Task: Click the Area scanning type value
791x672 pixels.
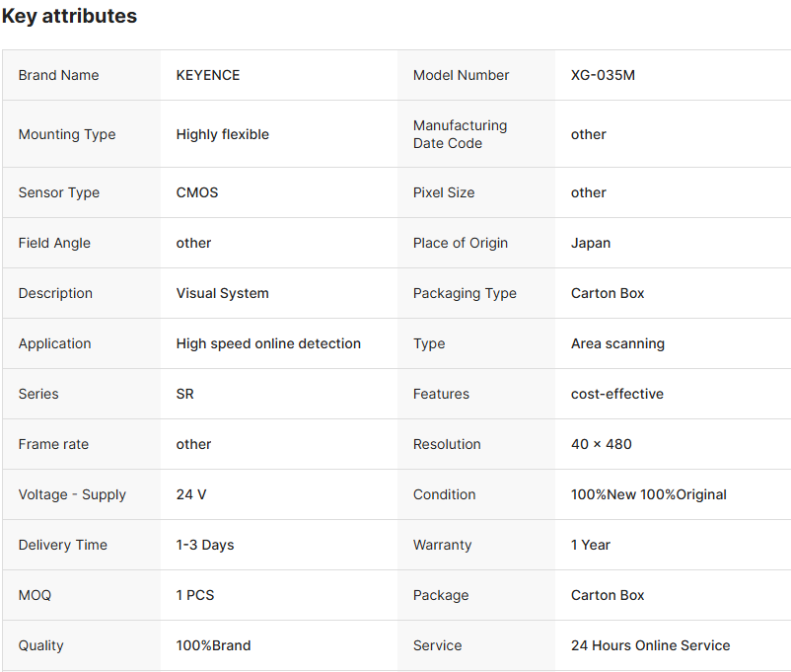Action: [x=617, y=343]
